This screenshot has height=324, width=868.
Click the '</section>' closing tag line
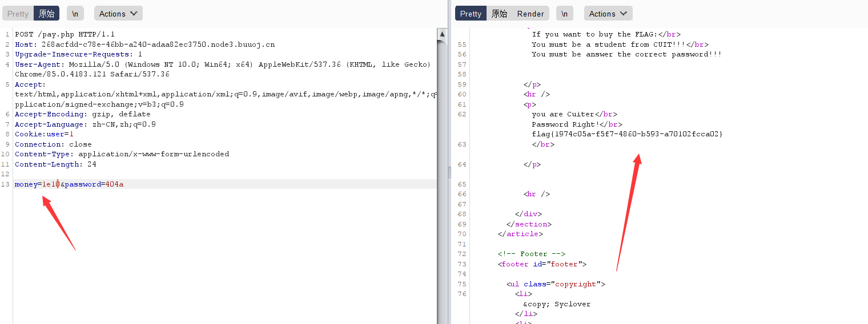[x=529, y=224]
